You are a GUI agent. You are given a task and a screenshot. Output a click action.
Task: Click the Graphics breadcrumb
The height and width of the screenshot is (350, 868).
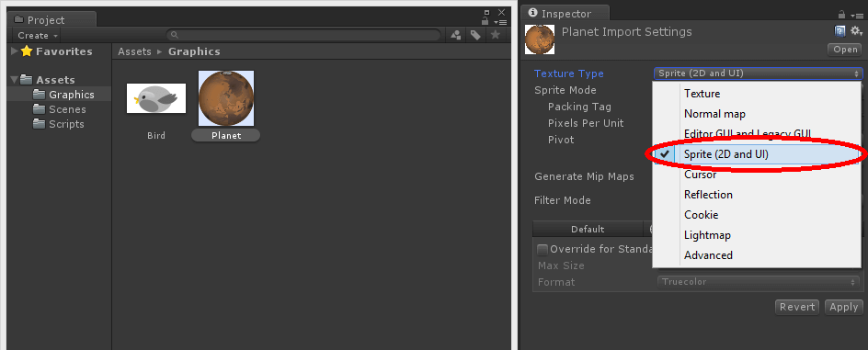(x=194, y=51)
